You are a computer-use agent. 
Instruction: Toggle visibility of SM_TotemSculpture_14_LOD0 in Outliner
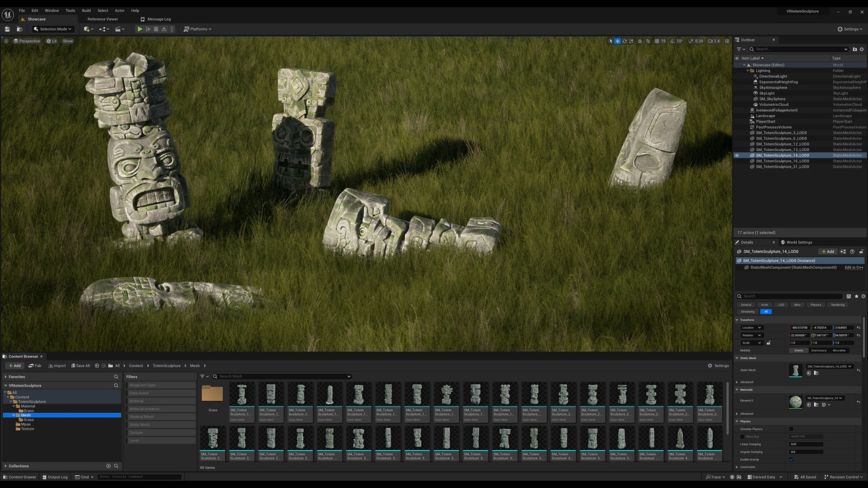tap(737, 155)
